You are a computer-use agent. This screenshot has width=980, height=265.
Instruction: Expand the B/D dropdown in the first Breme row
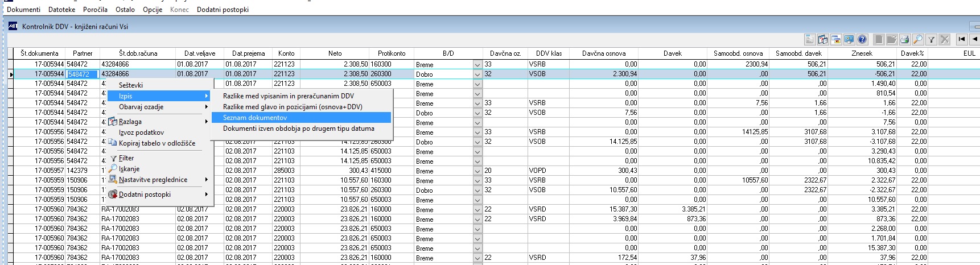click(477, 64)
